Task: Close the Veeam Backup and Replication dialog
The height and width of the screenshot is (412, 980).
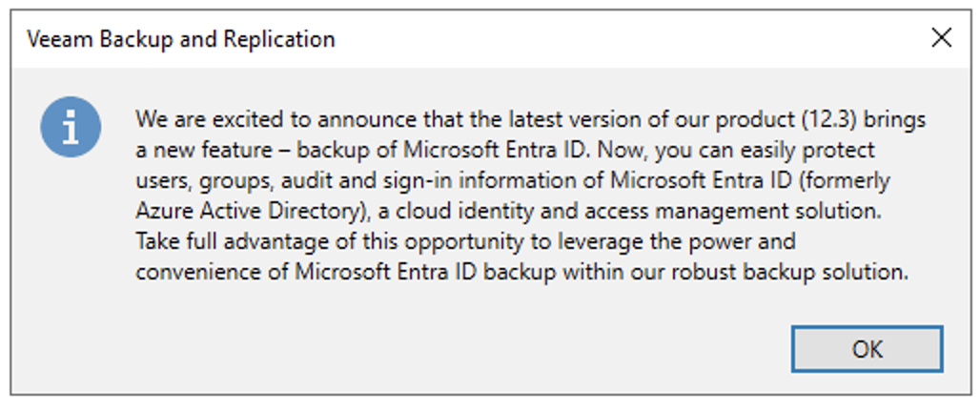Action: [x=941, y=38]
